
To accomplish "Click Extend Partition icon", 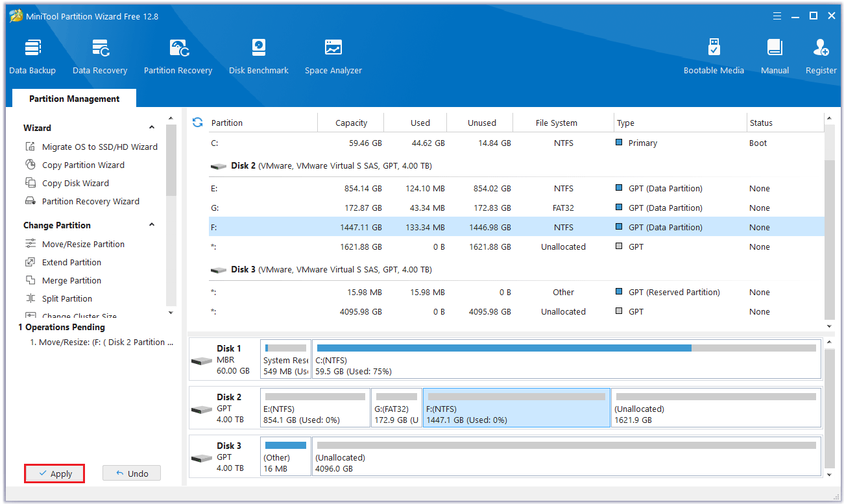I will [30, 262].
